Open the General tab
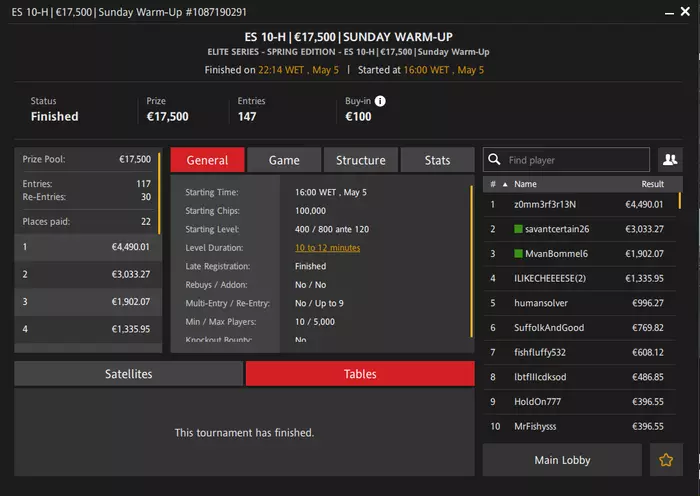This screenshot has height=496, width=700. [x=208, y=160]
